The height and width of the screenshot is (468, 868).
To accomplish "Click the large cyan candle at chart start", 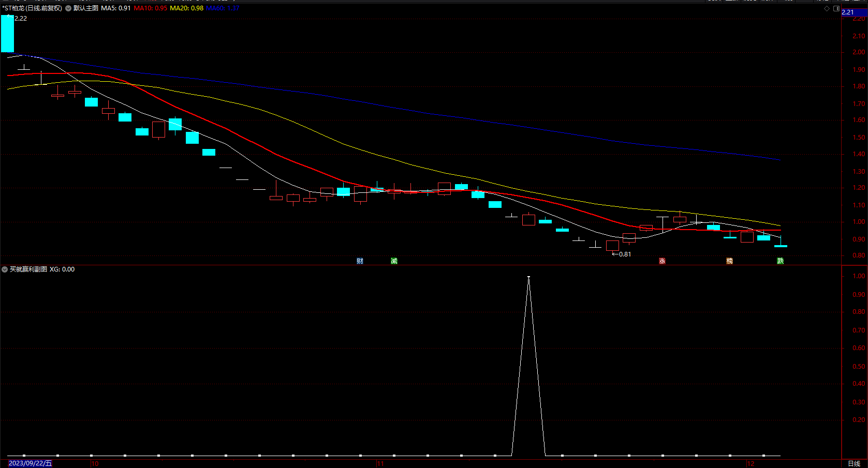I will click(7, 34).
